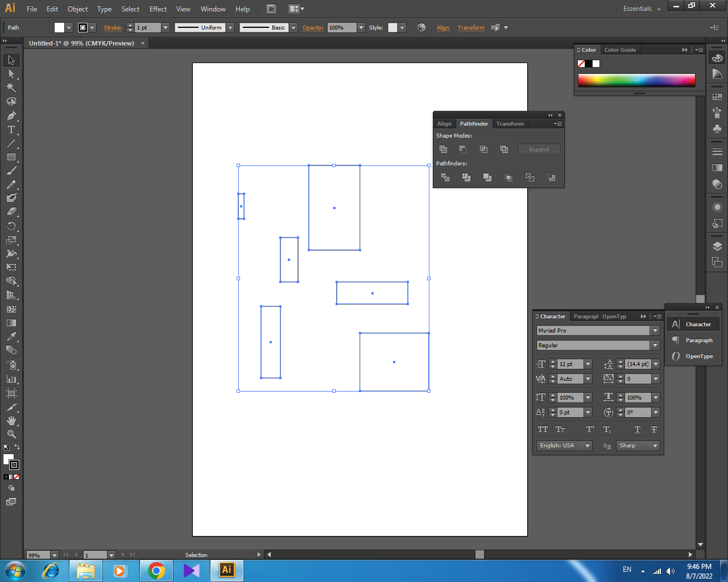The height and width of the screenshot is (582, 728).
Task: Open OpenType panel from collapsed dock
Action: click(x=693, y=356)
